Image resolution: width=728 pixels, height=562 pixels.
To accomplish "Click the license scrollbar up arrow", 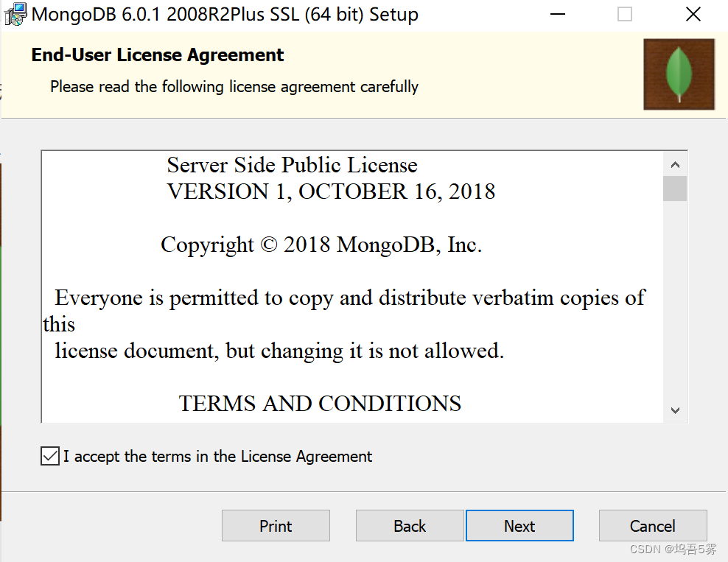I will 675,164.
